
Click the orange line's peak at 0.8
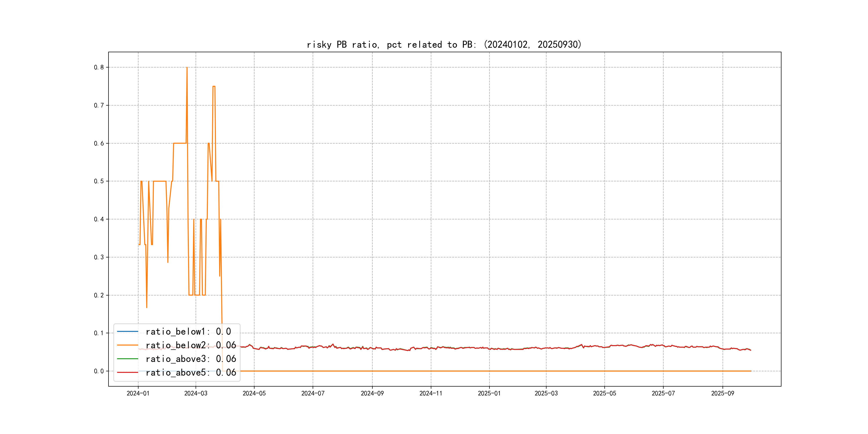point(187,68)
